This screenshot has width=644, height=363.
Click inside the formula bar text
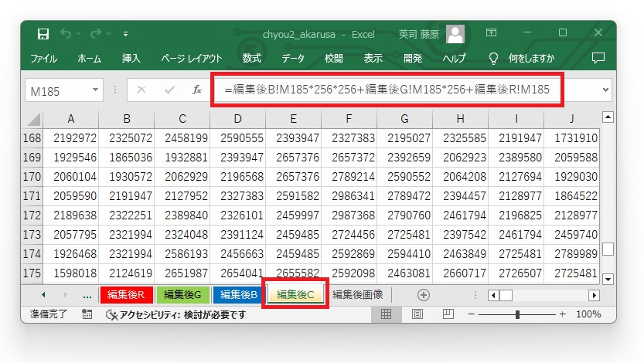[387, 90]
